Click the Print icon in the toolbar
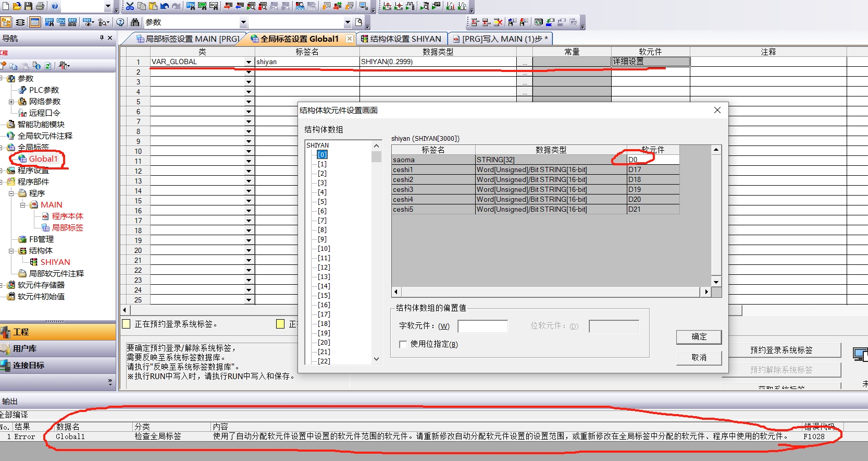The height and width of the screenshot is (461, 868). pos(40,6)
